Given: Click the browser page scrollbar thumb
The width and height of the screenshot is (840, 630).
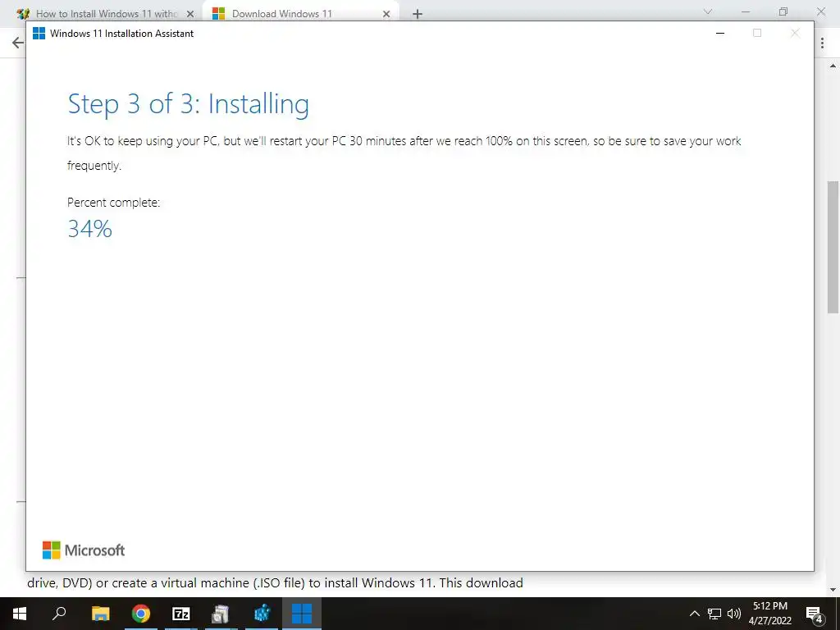Looking at the screenshot, I should point(833,247).
